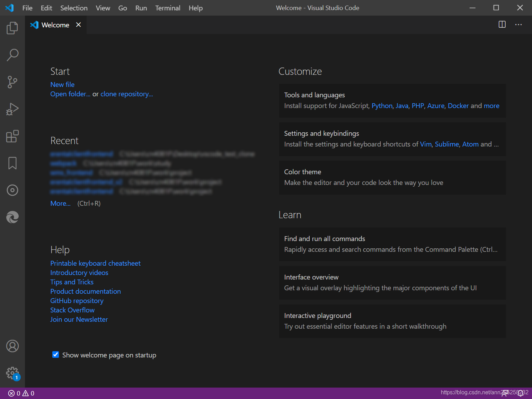Click the split editor right icon
Screen dimensions: 532x399
pyautogui.click(x=502, y=25)
